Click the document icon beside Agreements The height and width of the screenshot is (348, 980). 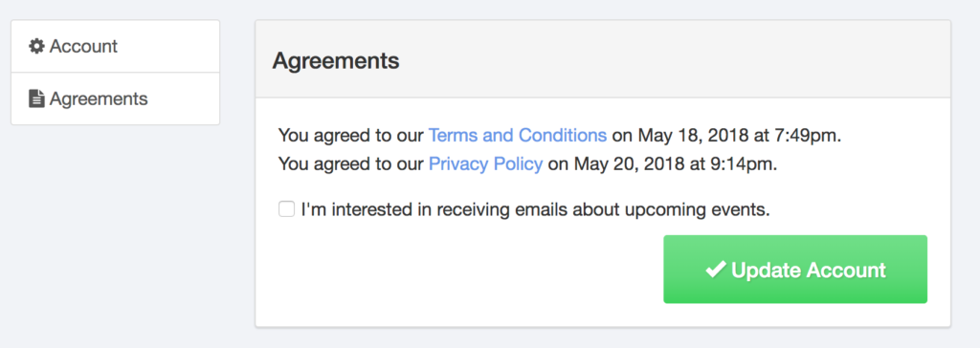37,98
